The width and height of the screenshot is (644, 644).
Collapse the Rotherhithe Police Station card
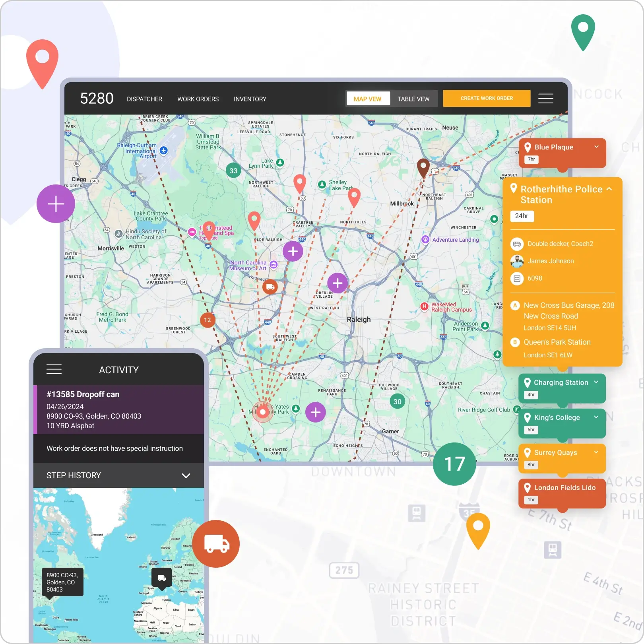609,189
